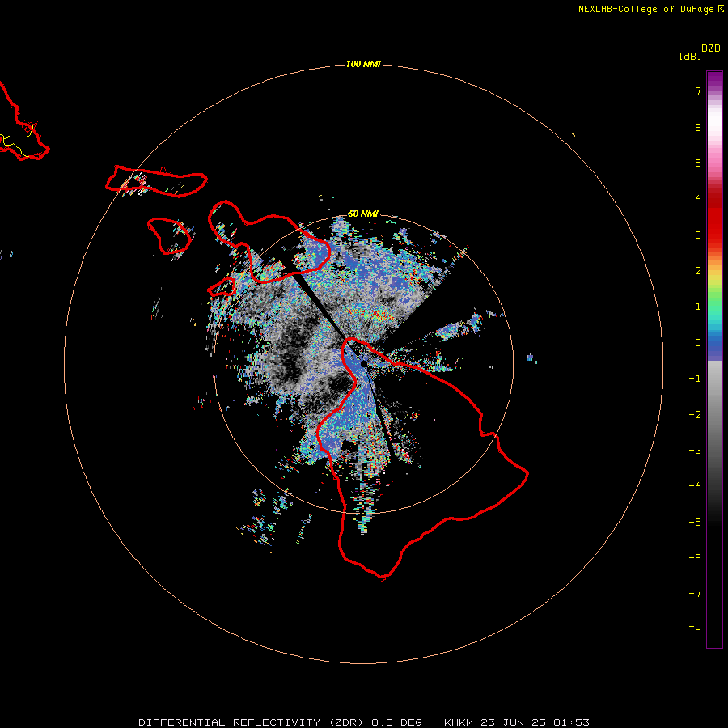
Task: Click the -1 value on colorbar
Action: (x=695, y=379)
